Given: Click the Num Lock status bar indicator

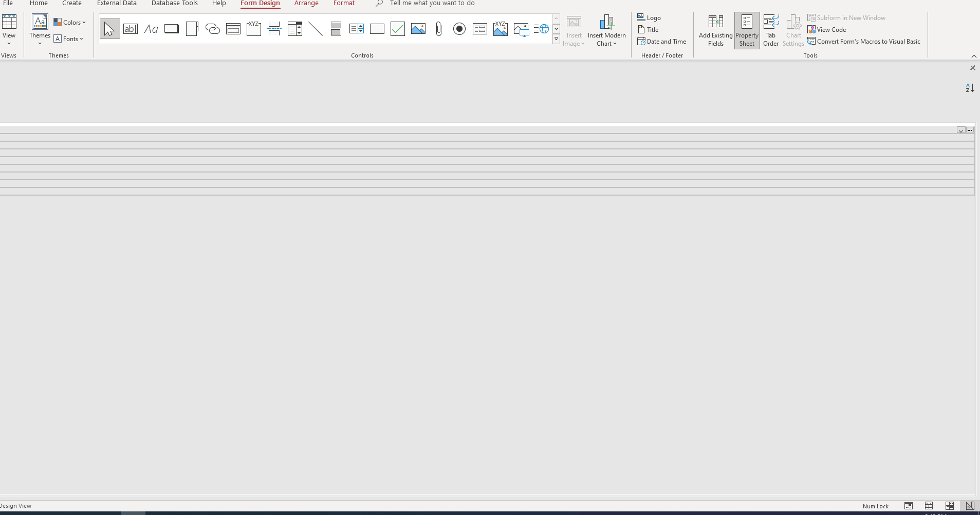Looking at the screenshot, I should pos(876,506).
